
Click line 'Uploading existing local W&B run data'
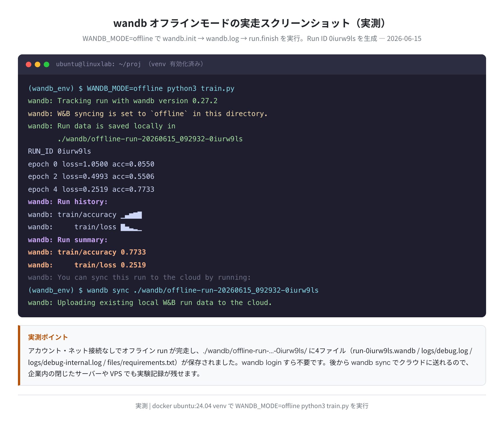pos(138,303)
